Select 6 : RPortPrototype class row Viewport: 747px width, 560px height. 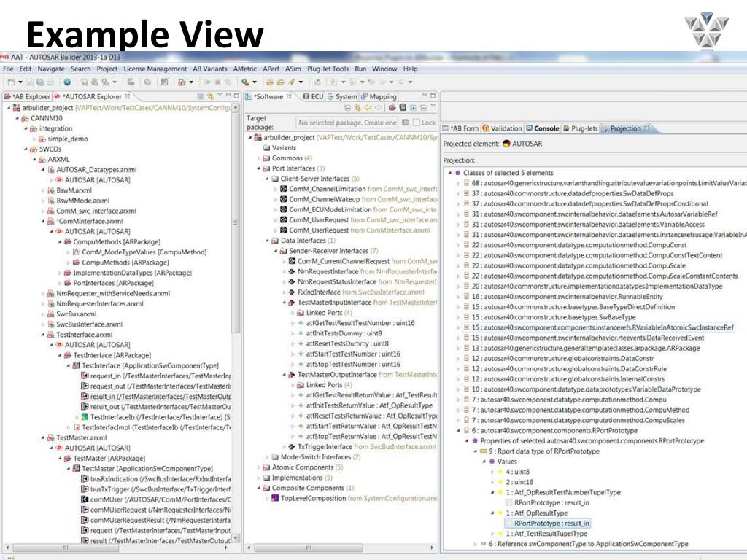point(554,430)
